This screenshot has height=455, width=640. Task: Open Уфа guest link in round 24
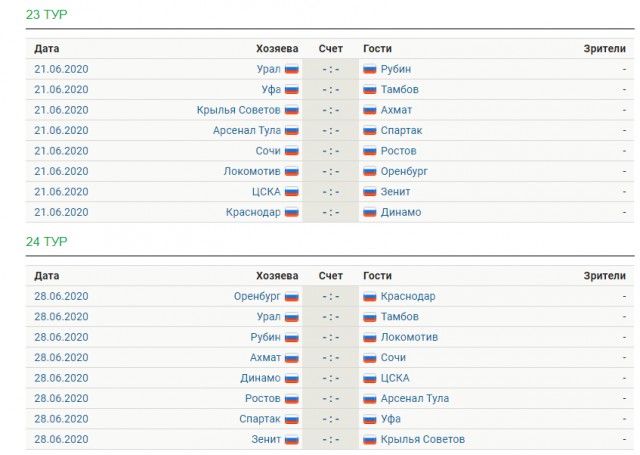tap(391, 419)
